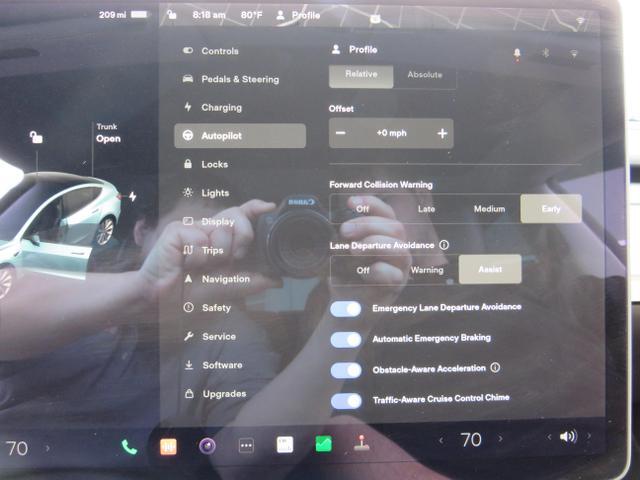The image size is (640, 480).
Task: Increase offset with plus button
Action: coord(442,133)
